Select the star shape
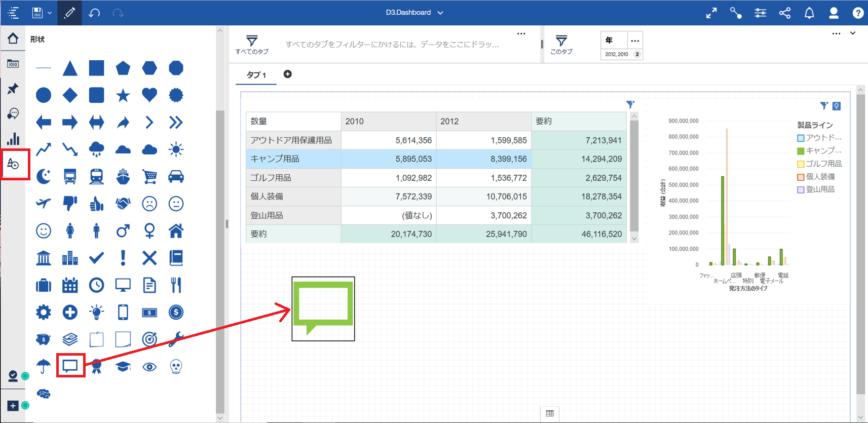Screen dimensions: 868x423 coord(123,95)
